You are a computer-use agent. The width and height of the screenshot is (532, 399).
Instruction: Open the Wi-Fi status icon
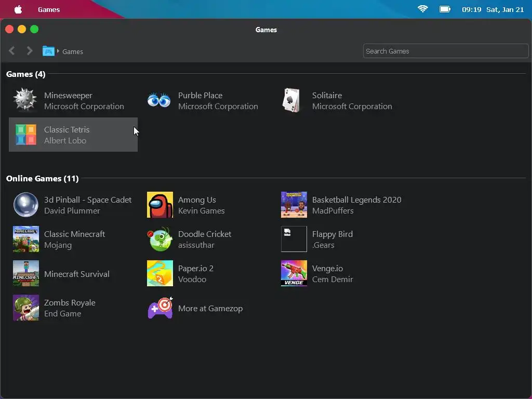423,9
